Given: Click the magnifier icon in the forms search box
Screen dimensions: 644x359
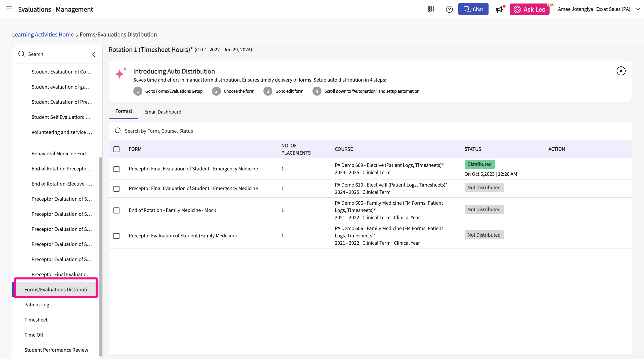Looking at the screenshot, I should tap(118, 131).
